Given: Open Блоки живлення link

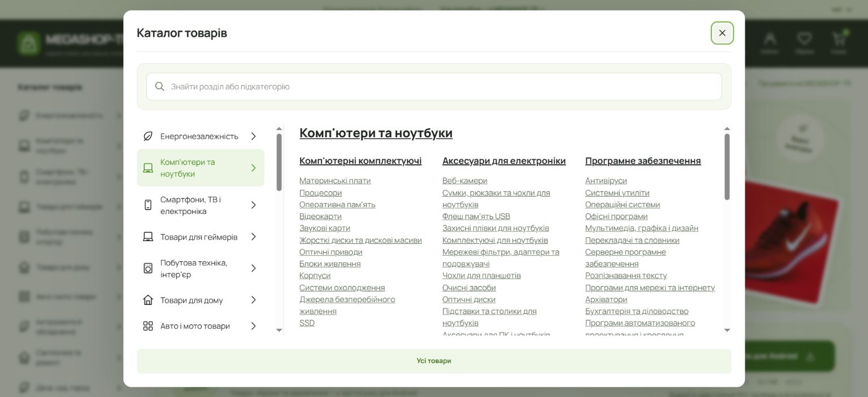Looking at the screenshot, I should pos(330,264).
